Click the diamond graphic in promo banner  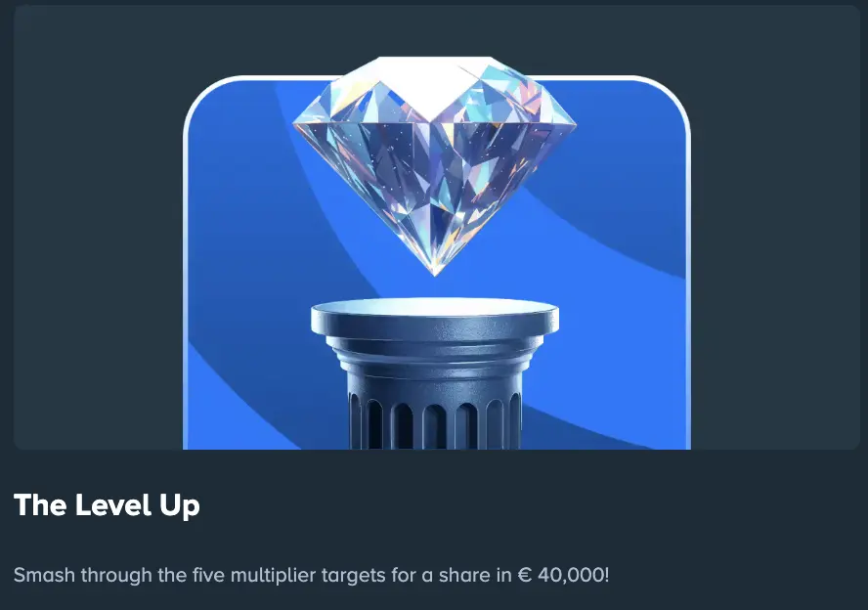[435, 166]
